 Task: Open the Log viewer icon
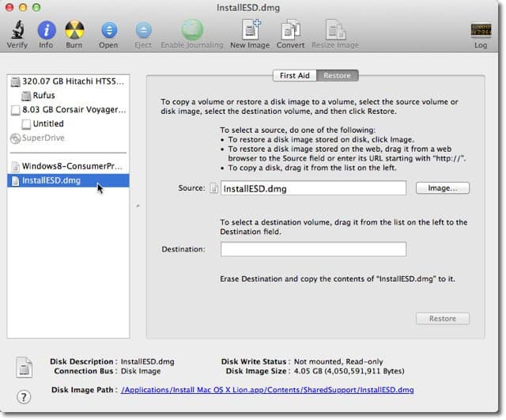[x=481, y=30]
